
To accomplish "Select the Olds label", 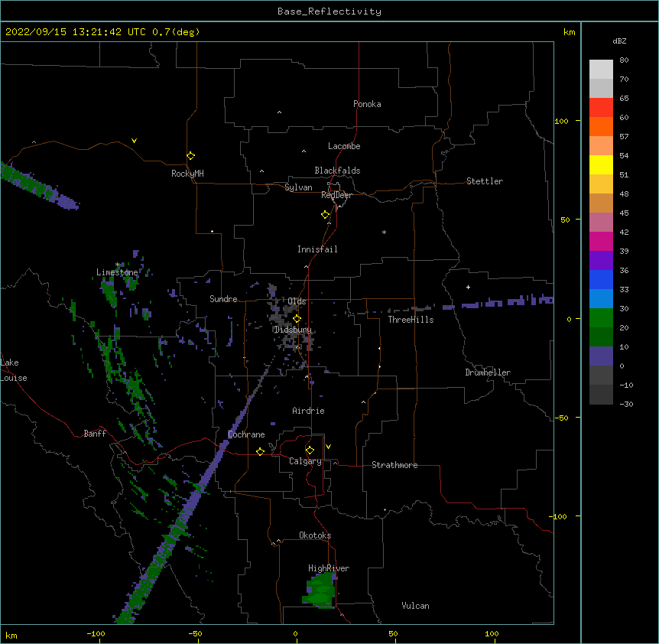I will (x=297, y=301).
